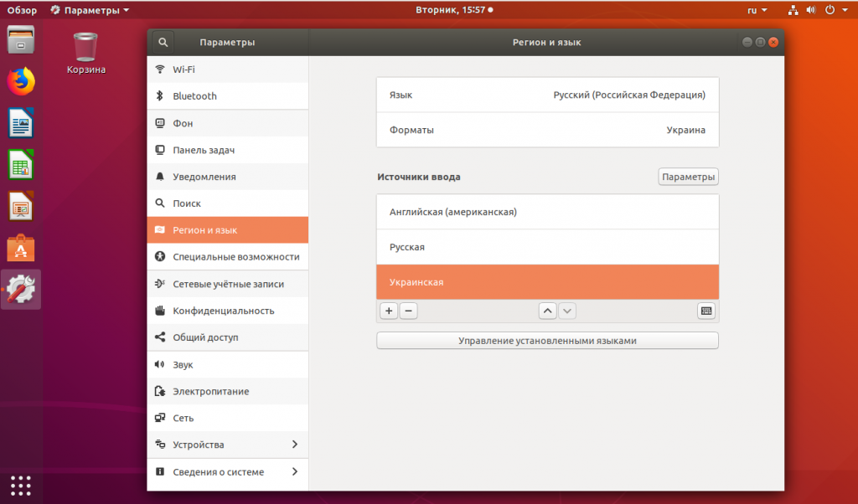
Task: Open the Параметры app menu in top bar
Action: (x=90, y=10)
